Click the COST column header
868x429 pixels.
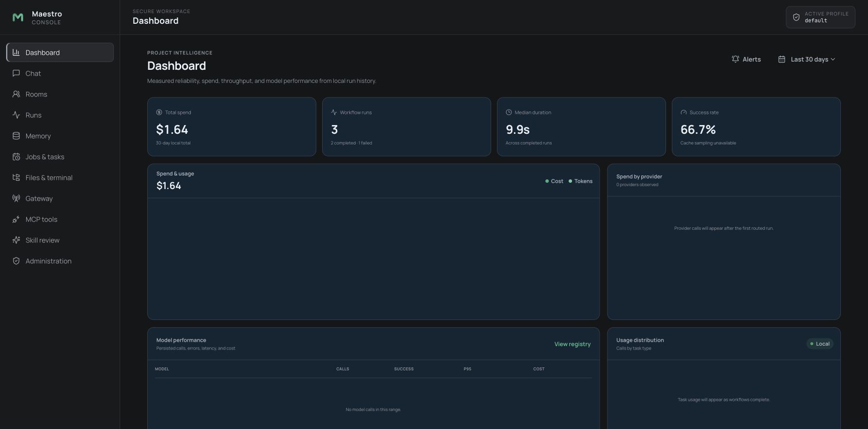[x=539, y=369]
